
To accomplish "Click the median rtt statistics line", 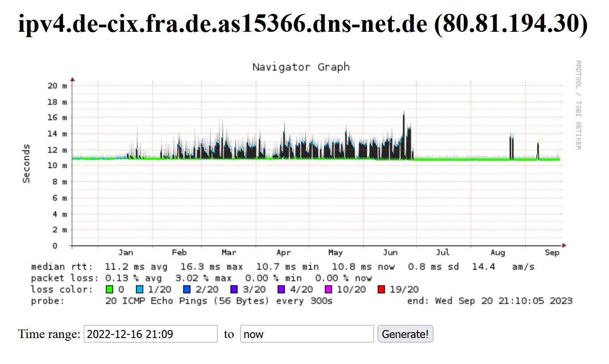I will coord(283,267).
